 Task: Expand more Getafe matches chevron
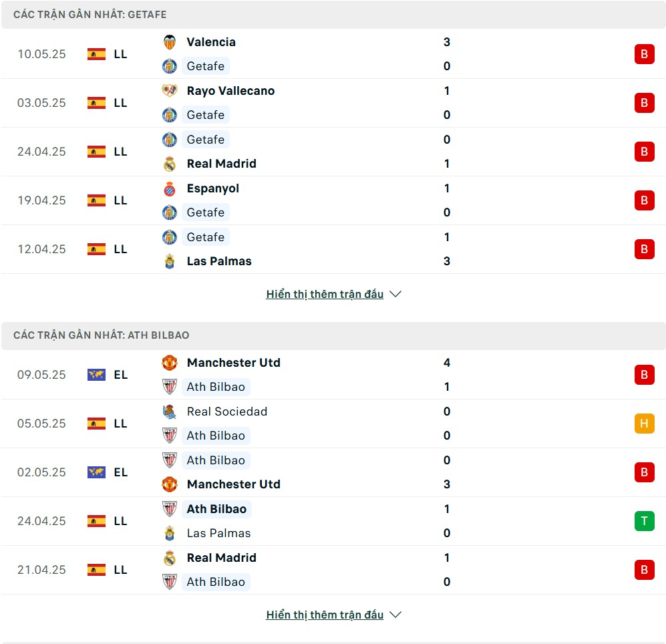click(395, 294)
